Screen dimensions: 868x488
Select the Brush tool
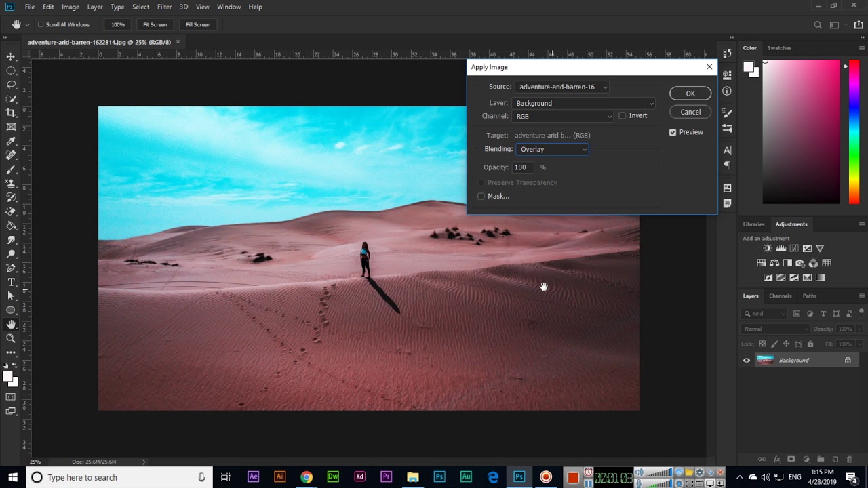(x=11, y=169)
